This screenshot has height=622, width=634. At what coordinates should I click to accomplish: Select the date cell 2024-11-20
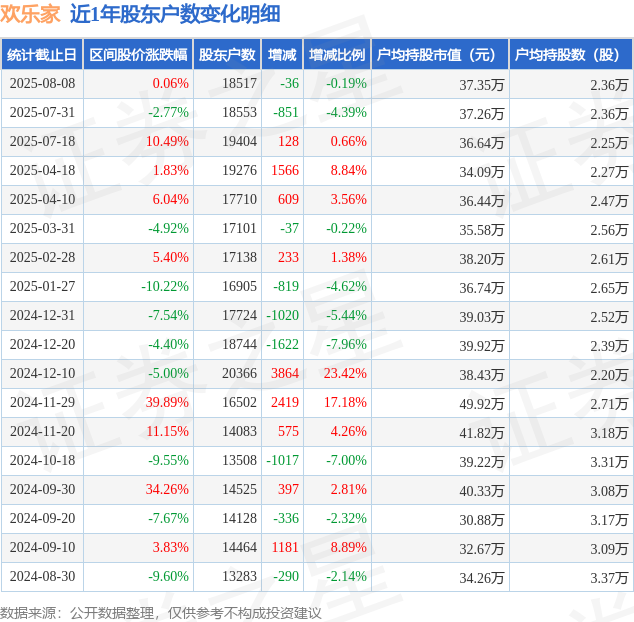[42, 432]
